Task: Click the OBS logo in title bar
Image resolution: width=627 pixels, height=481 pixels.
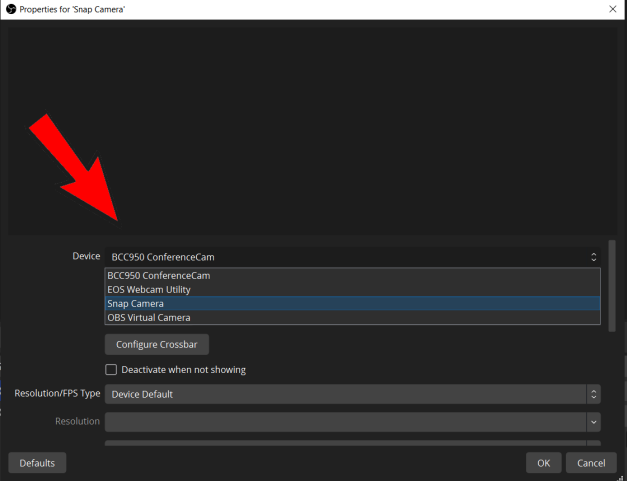Action: [11, 8]
